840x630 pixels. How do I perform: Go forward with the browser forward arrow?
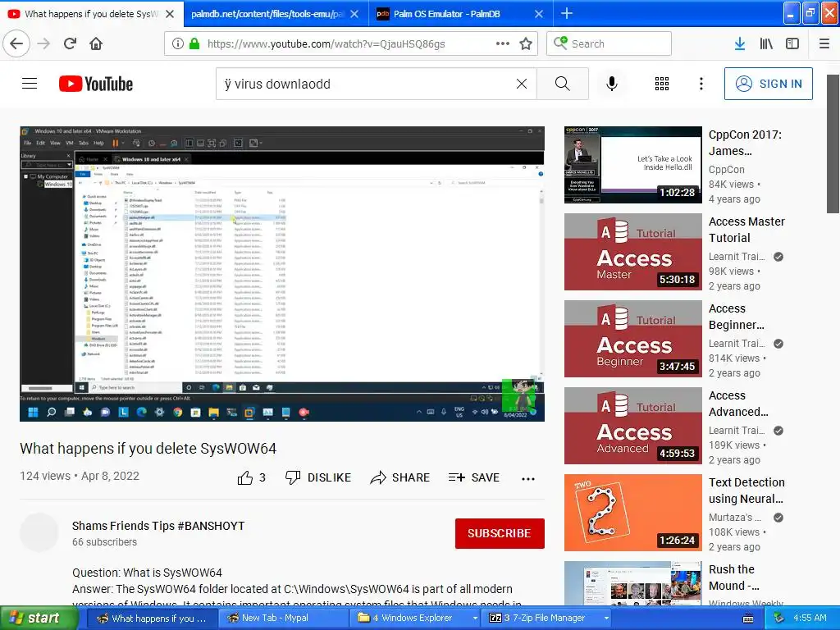click(x=43, y=44)
